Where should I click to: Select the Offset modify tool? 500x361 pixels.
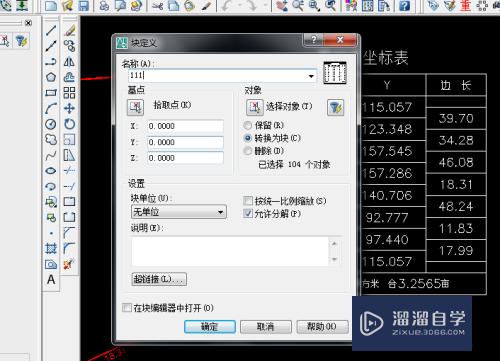tap(69, 77)
